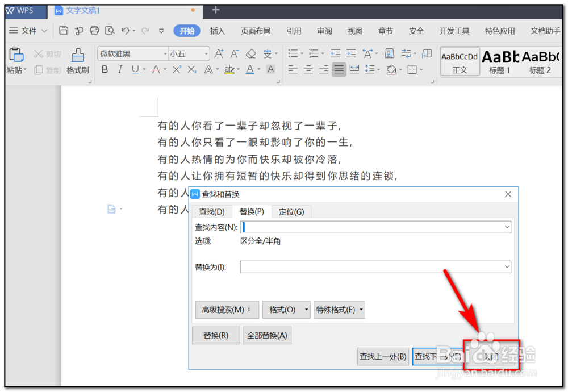Open Print Preview icon

click(110, 31)
